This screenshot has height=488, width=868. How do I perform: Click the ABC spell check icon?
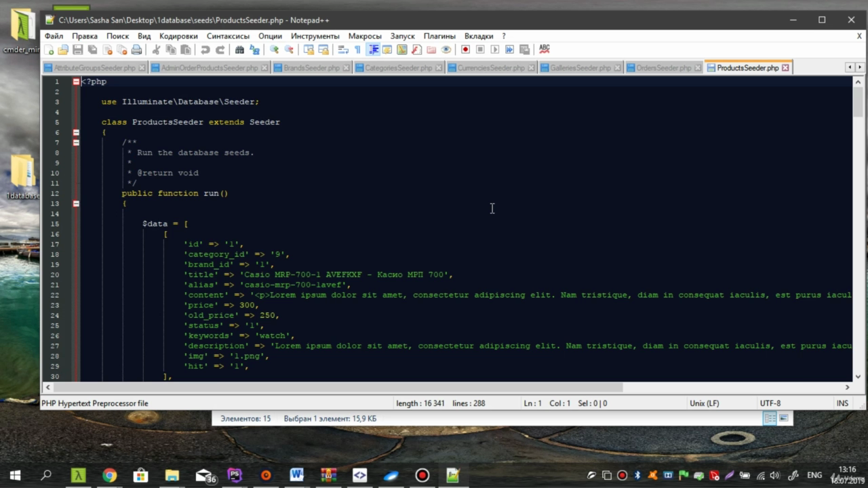pyautogui.click(x=544, y=49)
